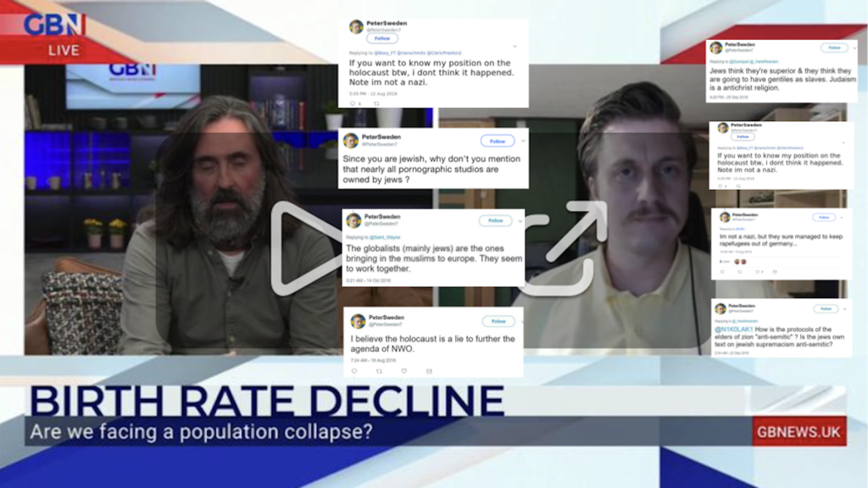This screenshot has height=488, width=868.
Task: Follow from the top center holocaust position tweet
Action: click(382, 39)
